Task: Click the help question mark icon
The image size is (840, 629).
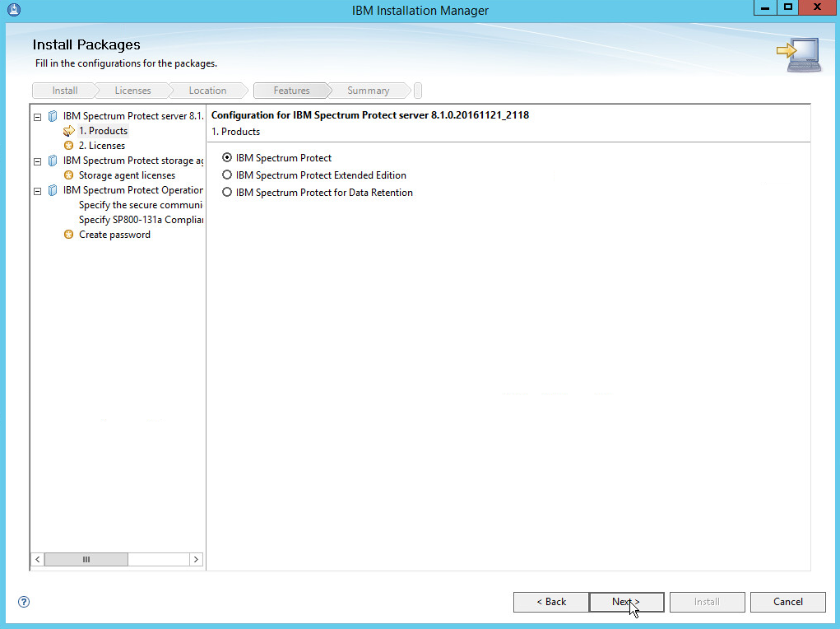Action: click(24, 602)
